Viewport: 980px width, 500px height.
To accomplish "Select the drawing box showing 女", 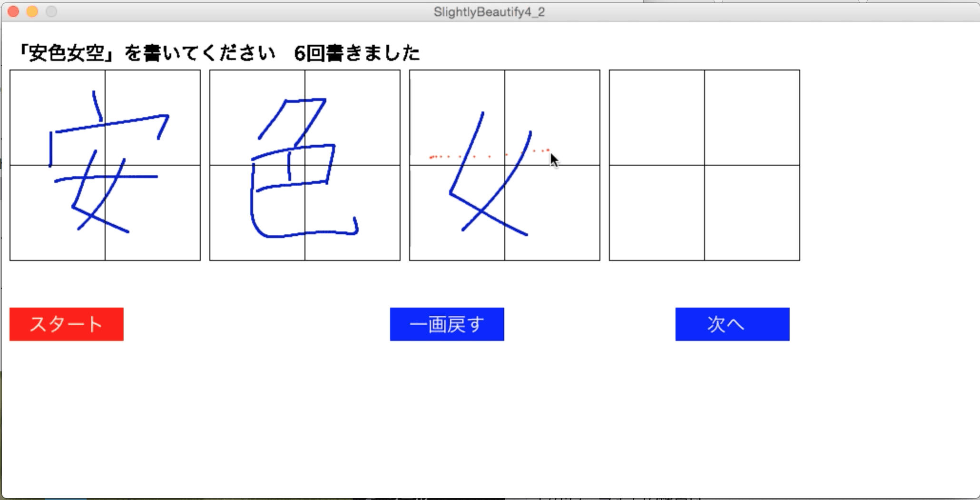I will click(504, 164).
